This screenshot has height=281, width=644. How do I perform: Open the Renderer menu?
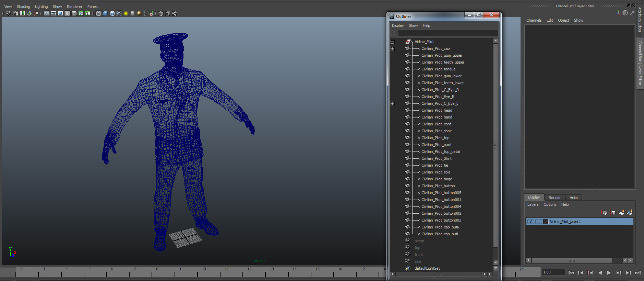point(74,7)
